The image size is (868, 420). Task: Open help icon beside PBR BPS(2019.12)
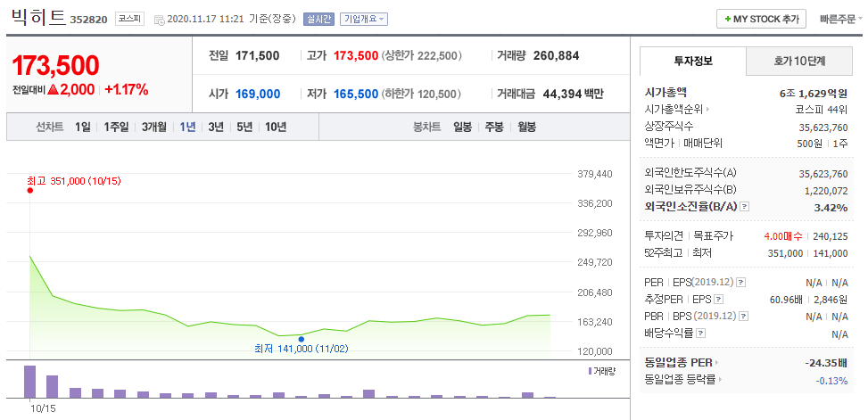point(744,317)
